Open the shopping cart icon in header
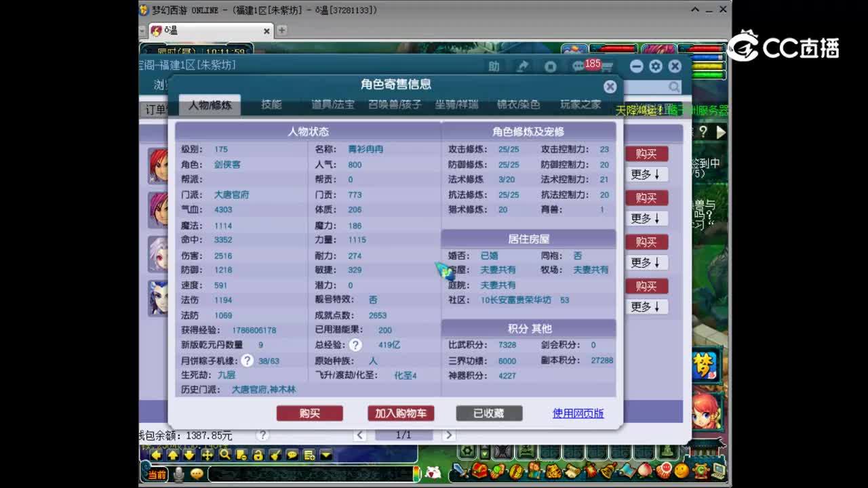Screen dimensions: 868x488 pyautogui.click(x=606, y=66)
